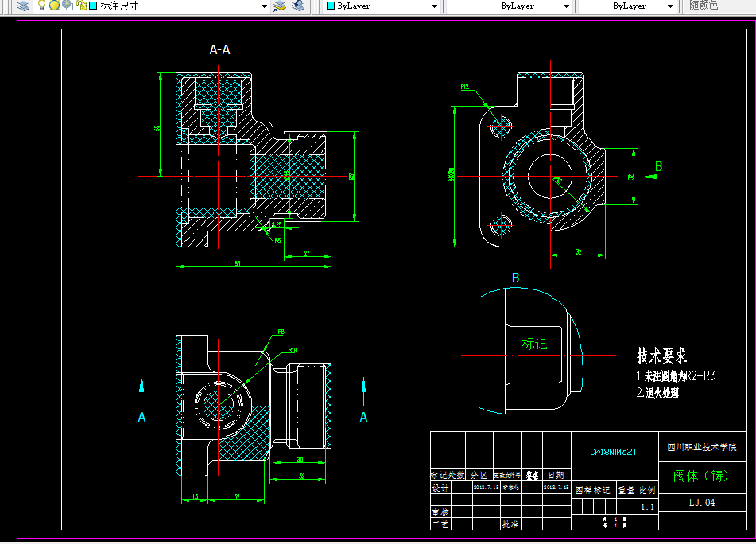Click the cyan layer color square beside 标注尺寸
This screenshot has width=756, height=544.
[93, 6]
